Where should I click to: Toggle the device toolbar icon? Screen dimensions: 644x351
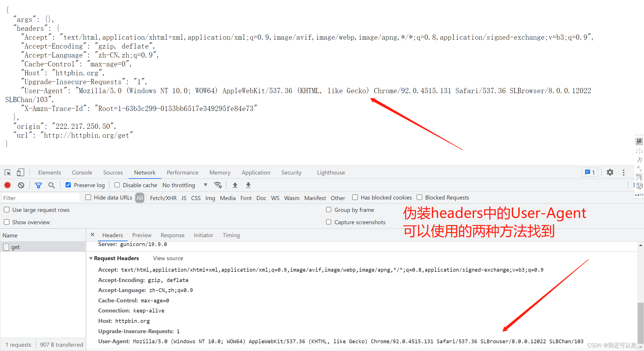[20, 172]
